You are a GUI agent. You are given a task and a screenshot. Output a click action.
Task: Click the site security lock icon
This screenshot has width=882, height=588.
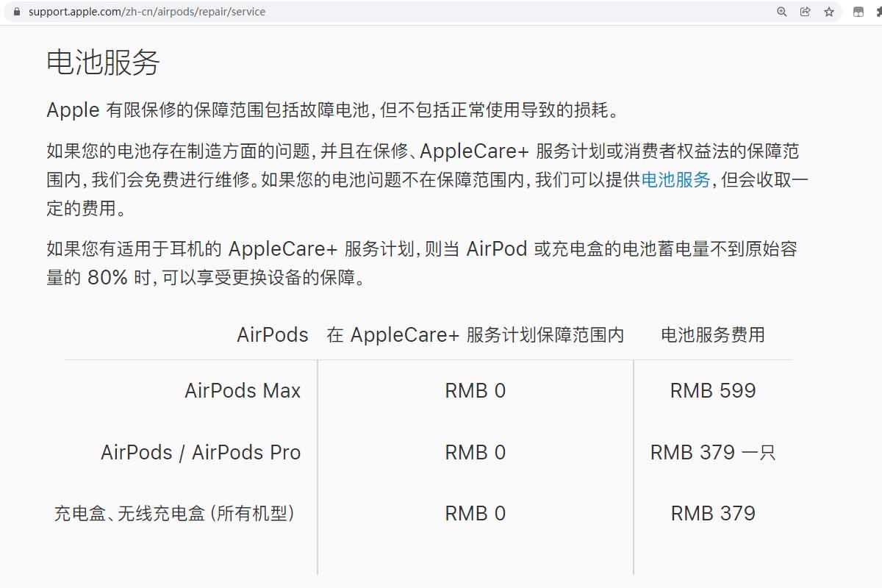(17, 12)
